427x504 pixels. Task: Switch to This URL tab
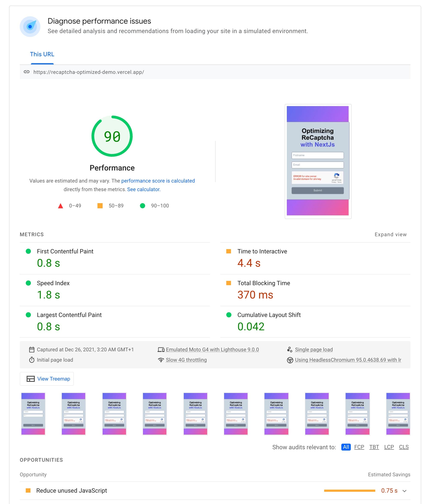point(42,54)
